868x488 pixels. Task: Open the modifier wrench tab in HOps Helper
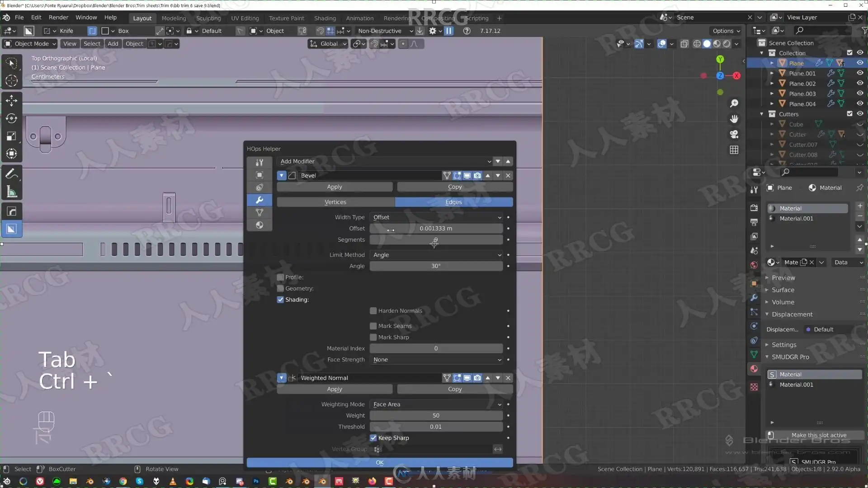coord(259,200)
